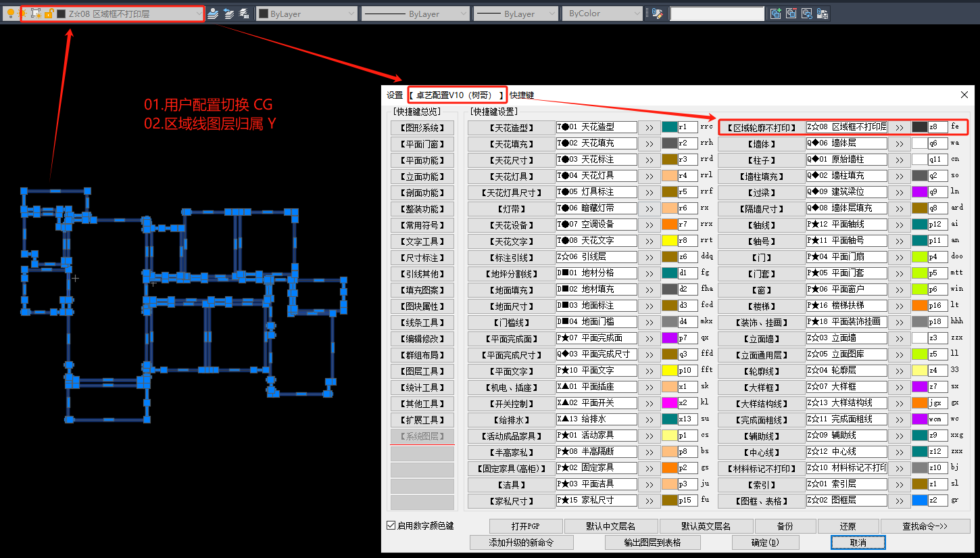This screenshot has width=980, height=558.
Task: Click the Layer Previous icon in toolbar
Action: pos(228,14)
